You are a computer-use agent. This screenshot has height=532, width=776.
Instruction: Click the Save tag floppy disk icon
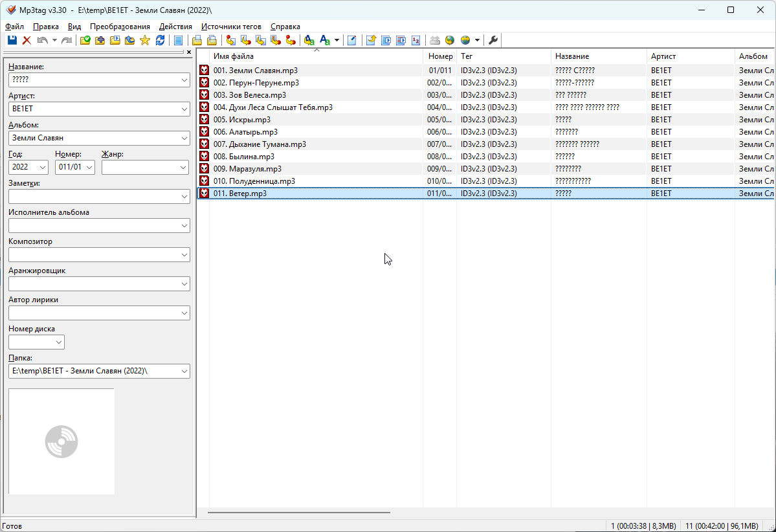click(12, 41)
